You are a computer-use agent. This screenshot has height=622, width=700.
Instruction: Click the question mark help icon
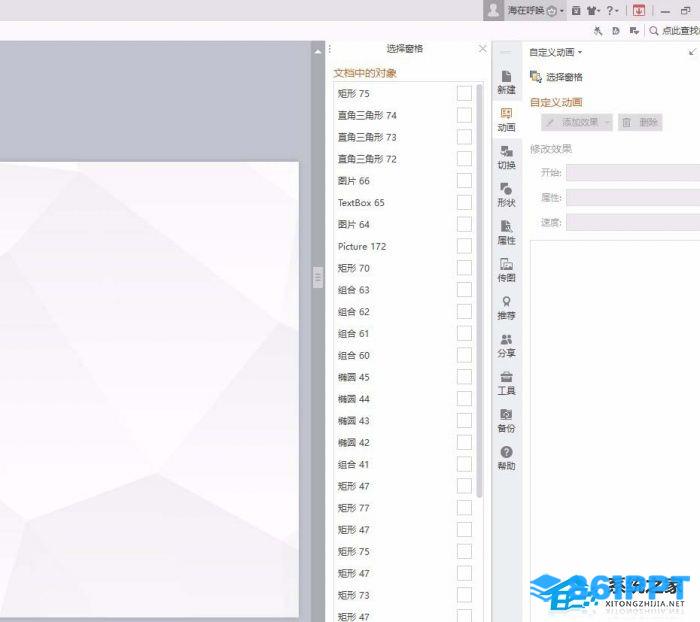610,10
